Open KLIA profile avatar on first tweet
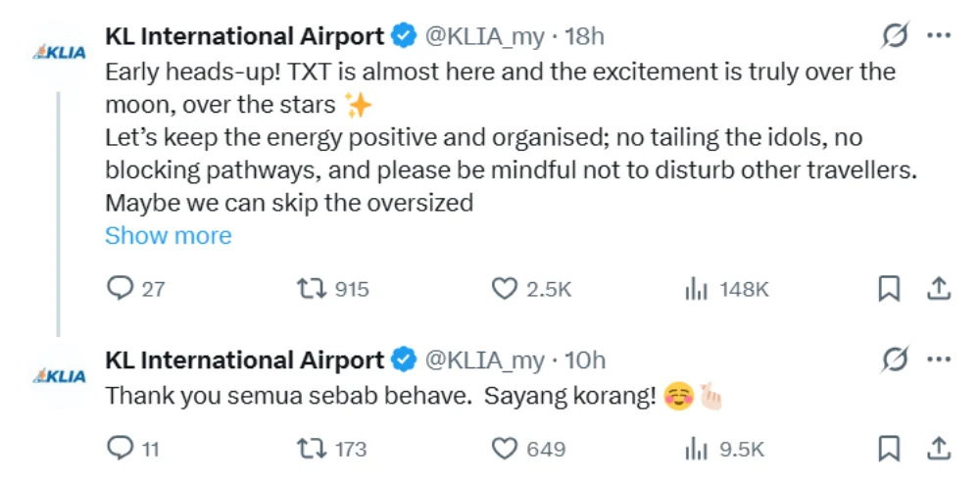Screen dimensions: 980x480 pos(61,53)
